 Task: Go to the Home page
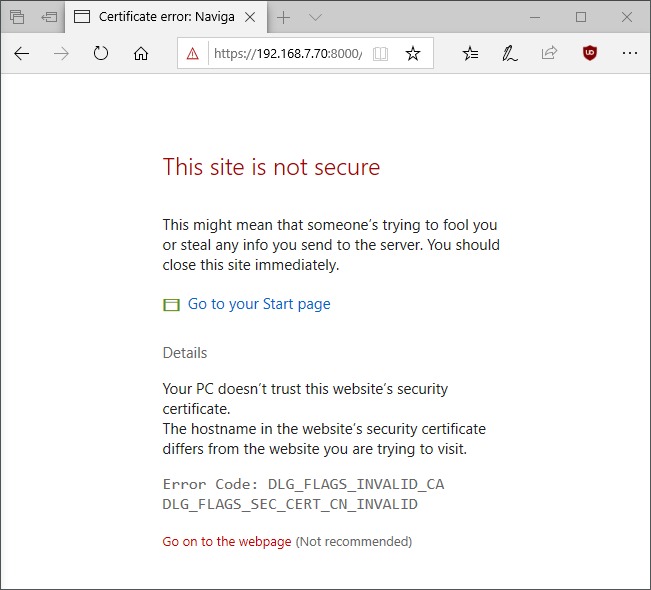coord(141,54)
